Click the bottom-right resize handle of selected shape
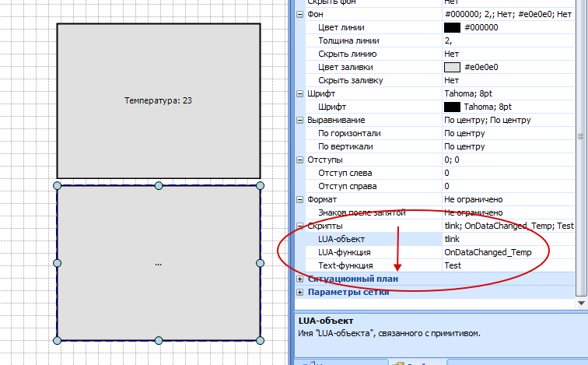 pos(261,340)
